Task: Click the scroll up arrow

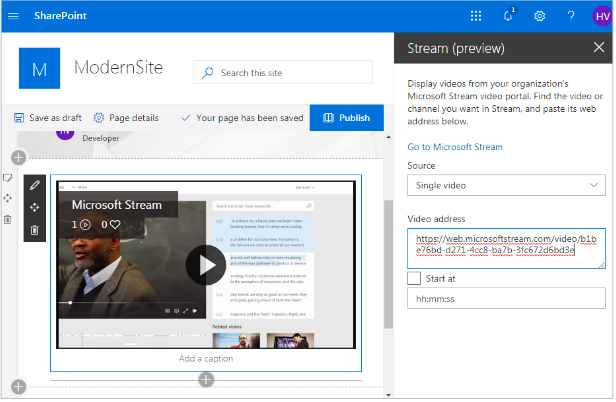Action: click(390, 138)
